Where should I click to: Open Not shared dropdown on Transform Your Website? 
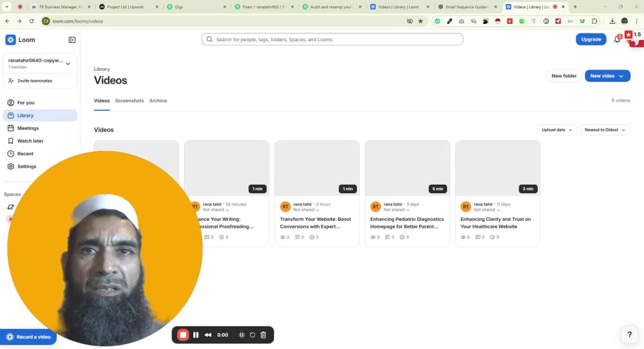coord(306,210)
